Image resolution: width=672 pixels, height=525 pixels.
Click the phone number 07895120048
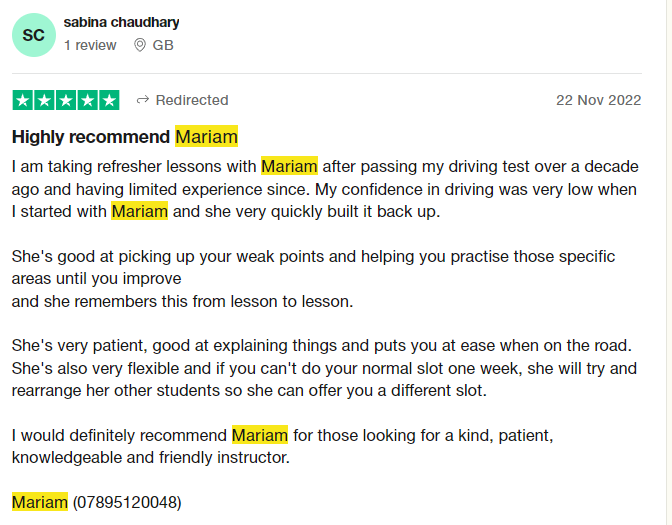127,502
